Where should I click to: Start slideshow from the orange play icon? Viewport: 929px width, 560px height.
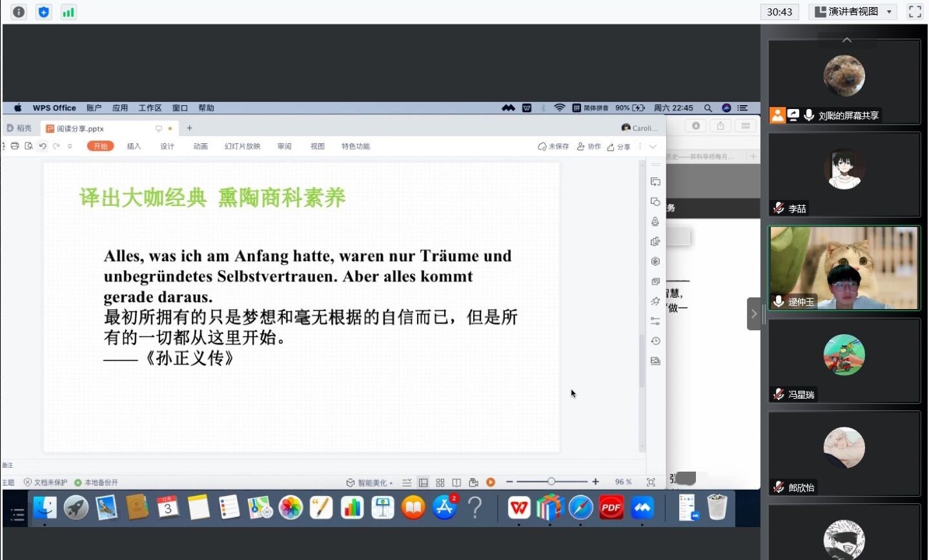[491, 482]
